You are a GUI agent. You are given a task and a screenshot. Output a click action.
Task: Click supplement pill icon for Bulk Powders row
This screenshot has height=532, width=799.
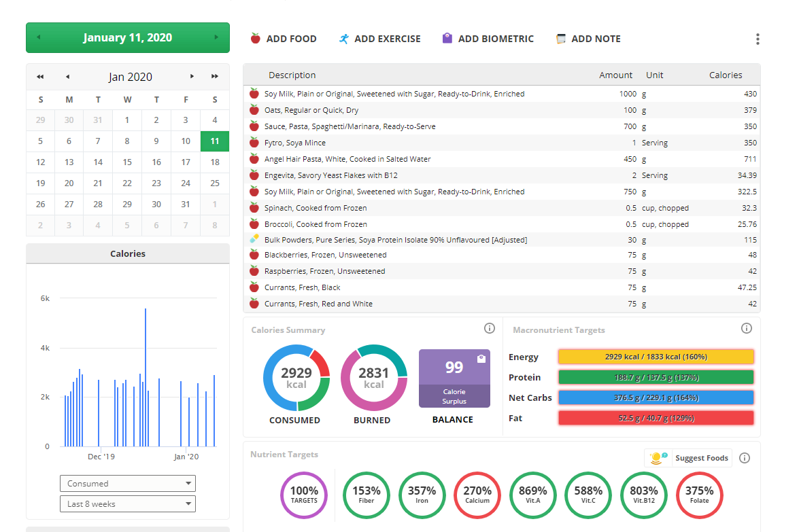click(x=254, y=238)
